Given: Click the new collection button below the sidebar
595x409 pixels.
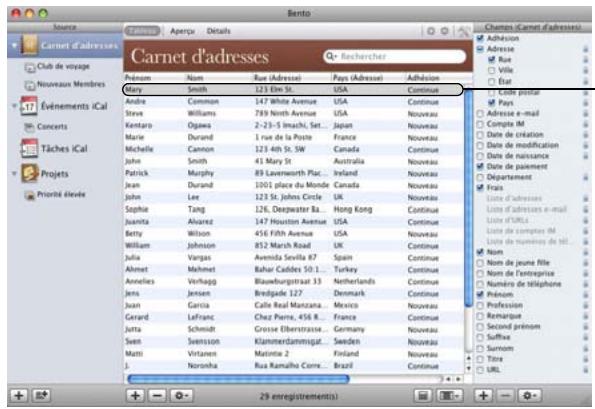Looking at the screenshot, I should coord(41,395).
